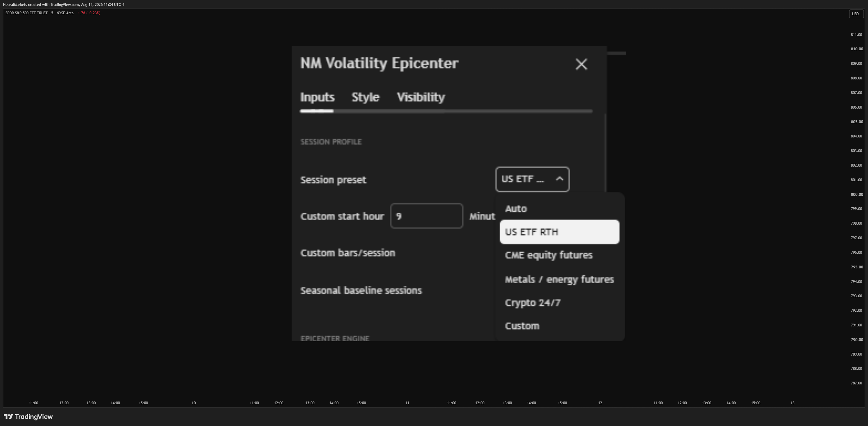Select Crypto 24/7 preset
Screen dimensions: 868x426
(559, 303)
